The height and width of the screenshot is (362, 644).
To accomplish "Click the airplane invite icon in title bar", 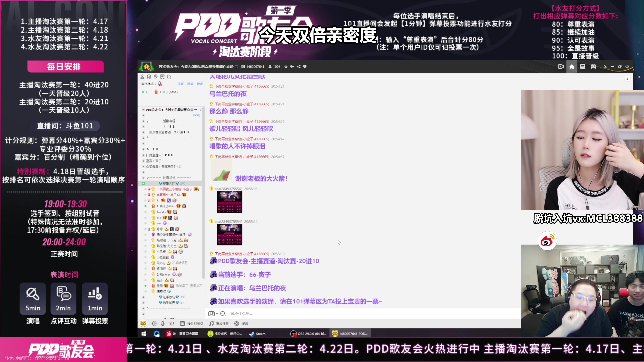I will click(x=292, y=67).
